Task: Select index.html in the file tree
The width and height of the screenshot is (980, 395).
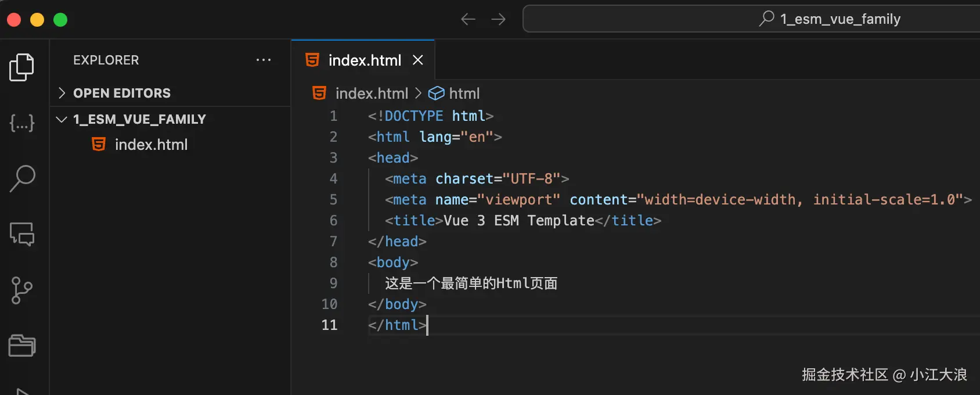Action: (x=151, y=145)
